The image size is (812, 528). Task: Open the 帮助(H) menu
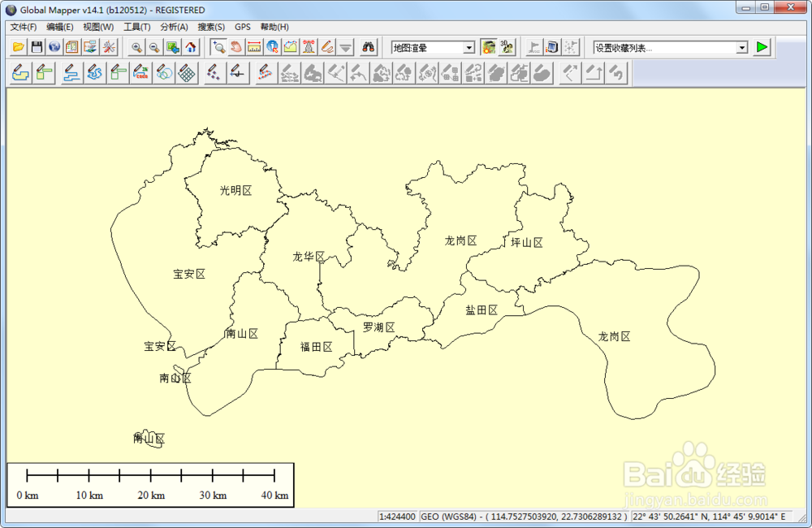(x=274, y=27)
